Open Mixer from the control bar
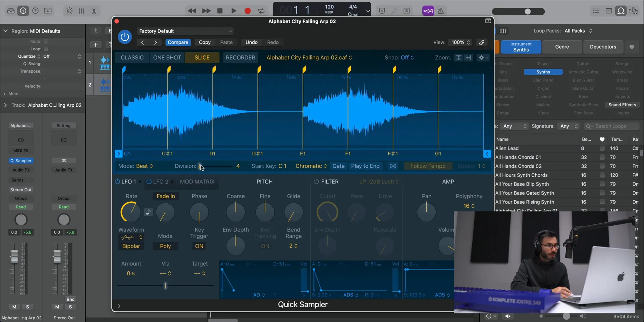The width and height of the screenshot is (644, 322). [x=82, y=11]
